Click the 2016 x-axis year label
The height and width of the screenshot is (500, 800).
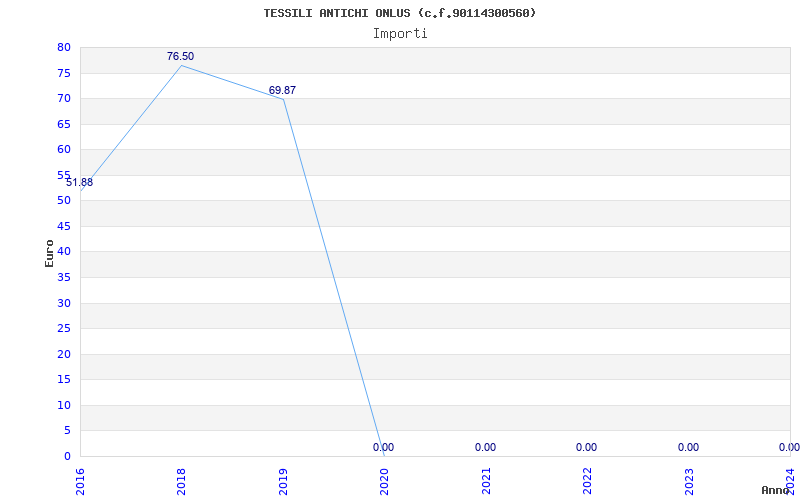click(80, 482)
